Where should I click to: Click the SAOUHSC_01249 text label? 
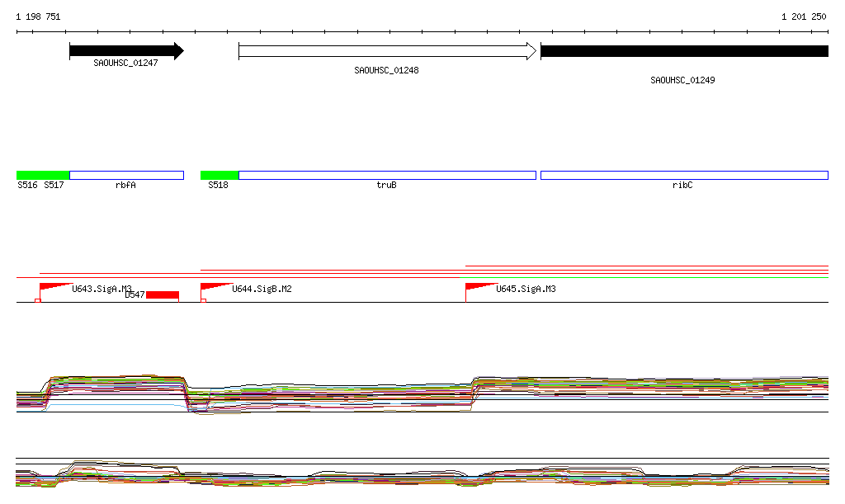click(682, 81)
